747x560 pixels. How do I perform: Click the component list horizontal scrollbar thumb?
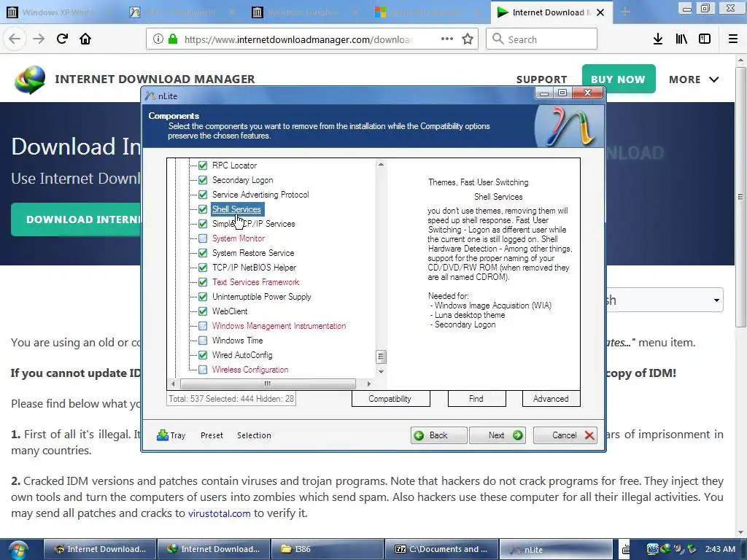pos(268,384)
